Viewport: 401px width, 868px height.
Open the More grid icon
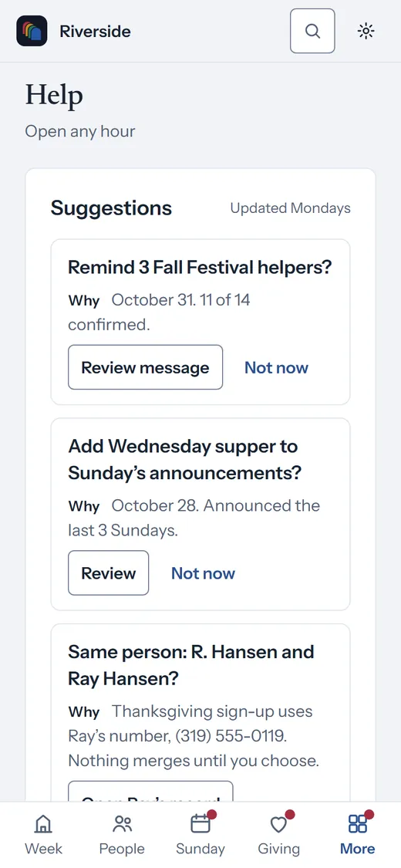(x=357, y=824)
